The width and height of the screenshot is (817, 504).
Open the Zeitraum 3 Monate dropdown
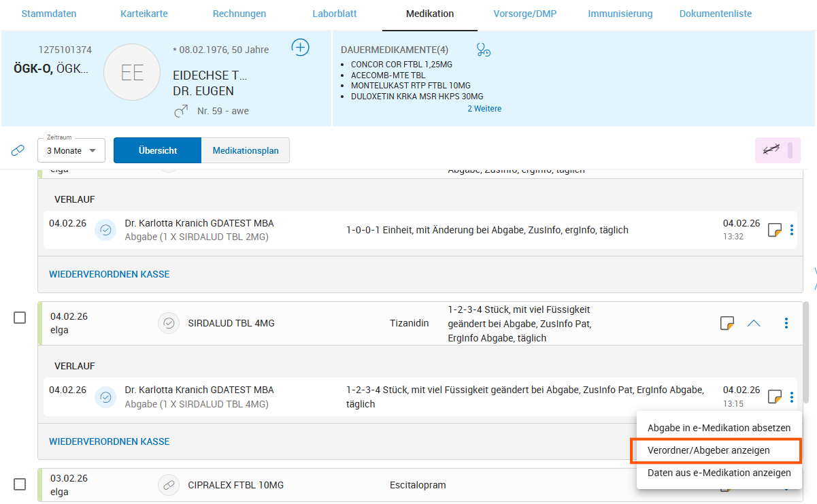71,150
